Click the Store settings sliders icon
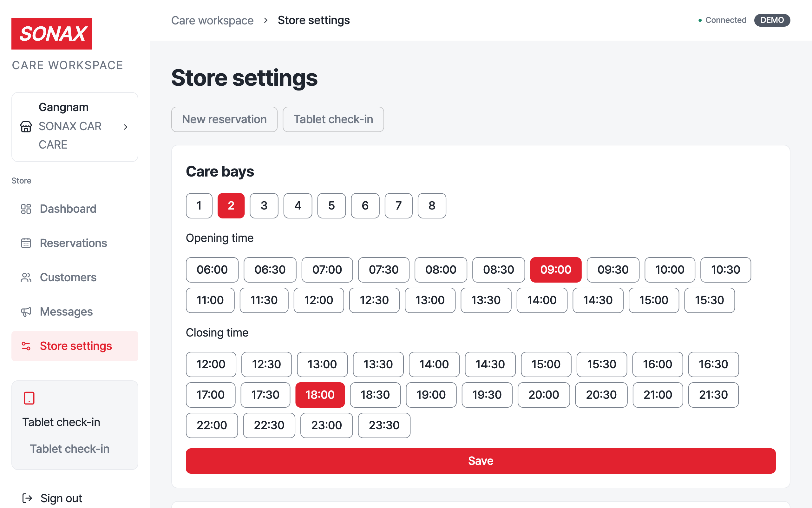The height and width of the screenshot is (508, 812). coord(26,346)
